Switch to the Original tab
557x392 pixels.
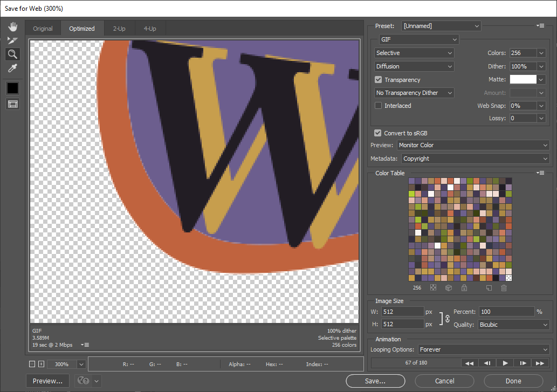pos(43,29)
